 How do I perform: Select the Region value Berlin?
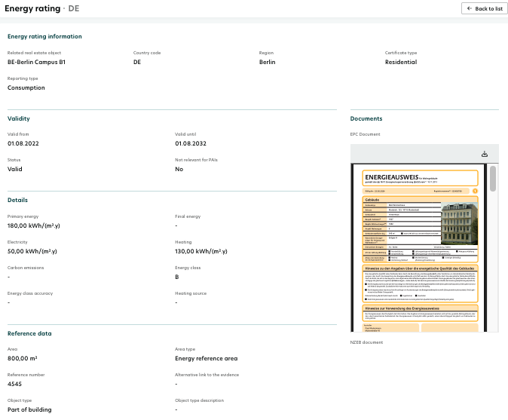pos(268,63)
